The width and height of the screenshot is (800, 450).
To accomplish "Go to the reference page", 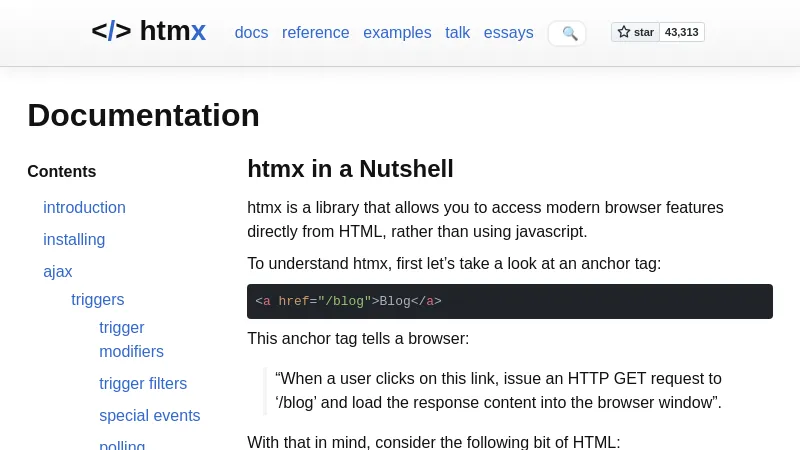I will click(x=315, y=33).
